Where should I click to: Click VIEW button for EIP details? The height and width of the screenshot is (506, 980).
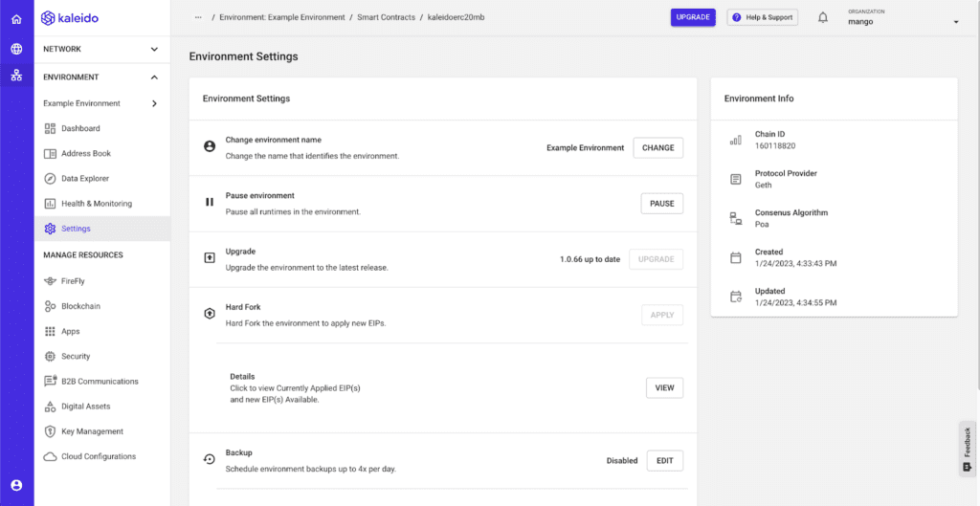click(x=664, y=387)
